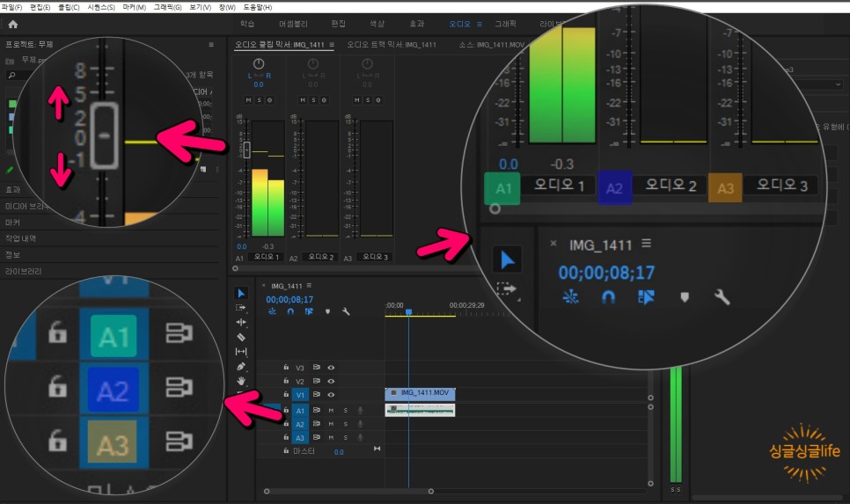Go to the Home screen icon
This screenshot has width=850, height=504.
13,24
